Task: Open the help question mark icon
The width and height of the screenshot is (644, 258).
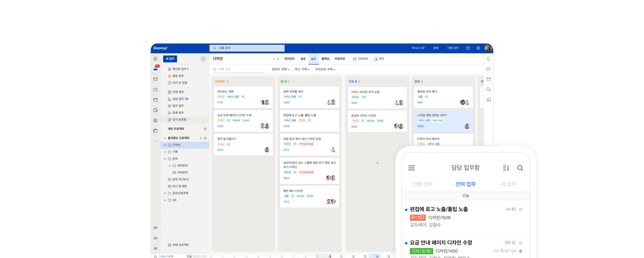Action: tap(468, 48)
